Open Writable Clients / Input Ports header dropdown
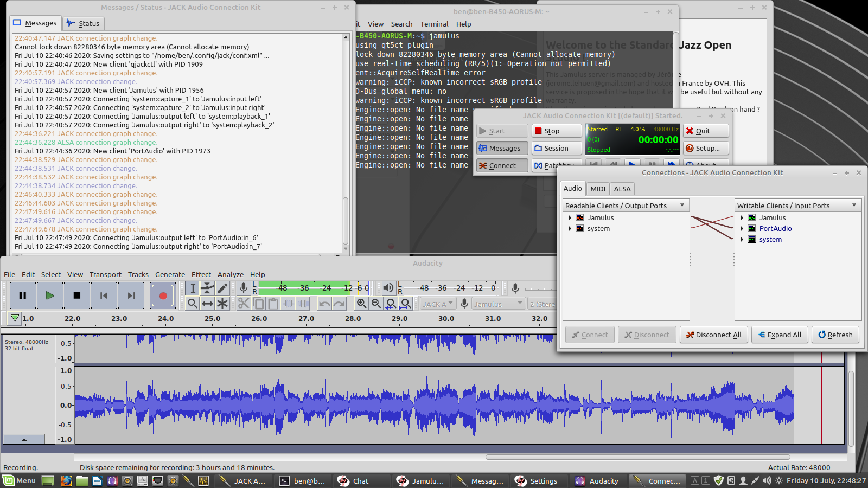This screenshot has height=488, width=868. (x=798, y=206)
